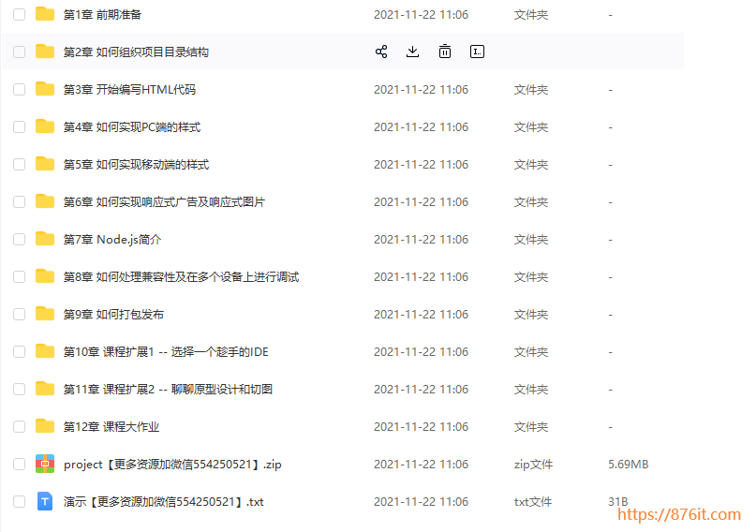This screenshot has height=532, width=756.
Task: Open folder name 第1章 前期准备
Action: [x=102, y=15]
